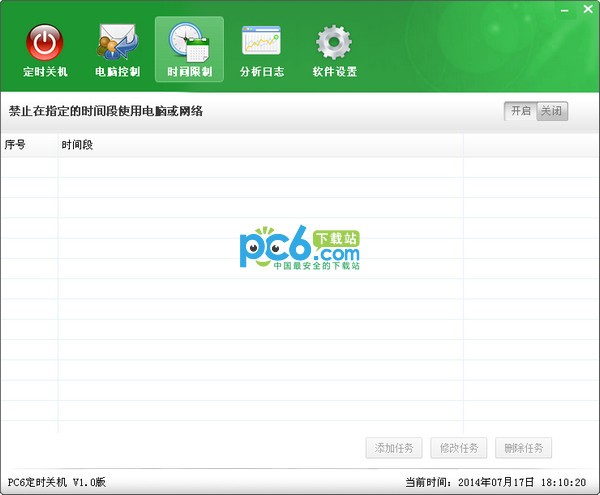Open the 电脑控制 envelope icon tab
The width and height of the screenshot is (600, 495).
tap(117, 50)
